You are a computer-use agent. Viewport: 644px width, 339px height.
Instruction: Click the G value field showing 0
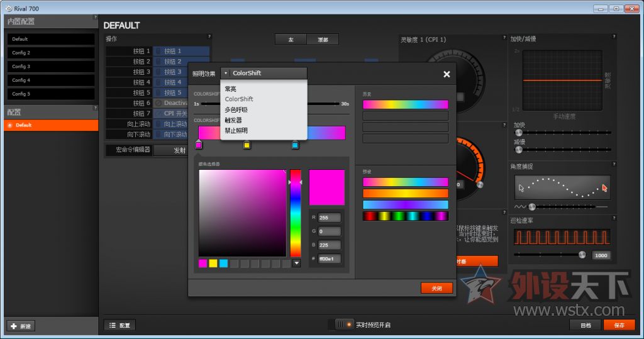click(330, 231)
